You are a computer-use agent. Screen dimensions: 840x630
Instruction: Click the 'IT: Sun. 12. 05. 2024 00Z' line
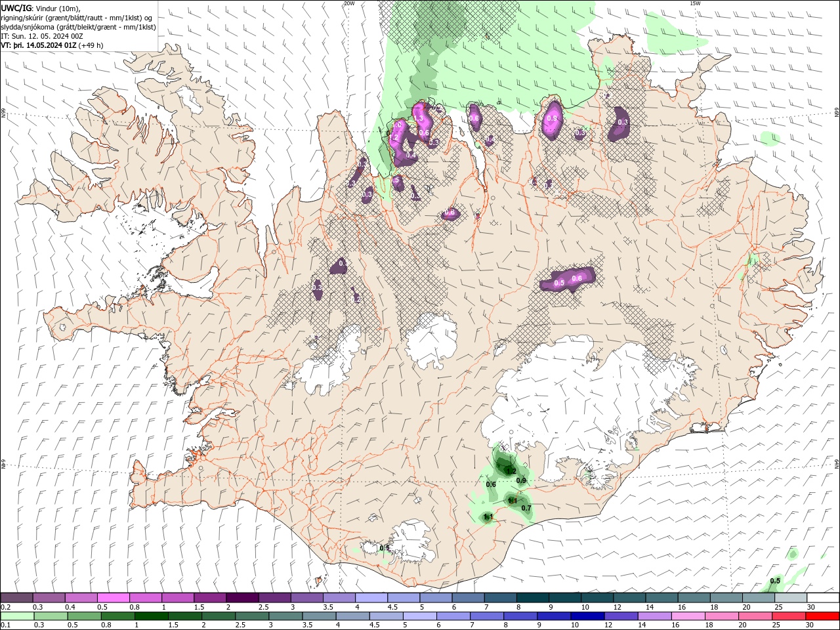[x=42, y=36]
